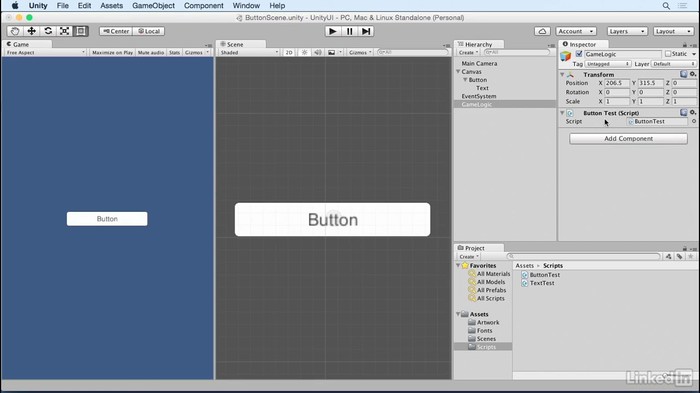Select the Rotate tool
Screen dimensions: 700x393
[x=48, y=31]
